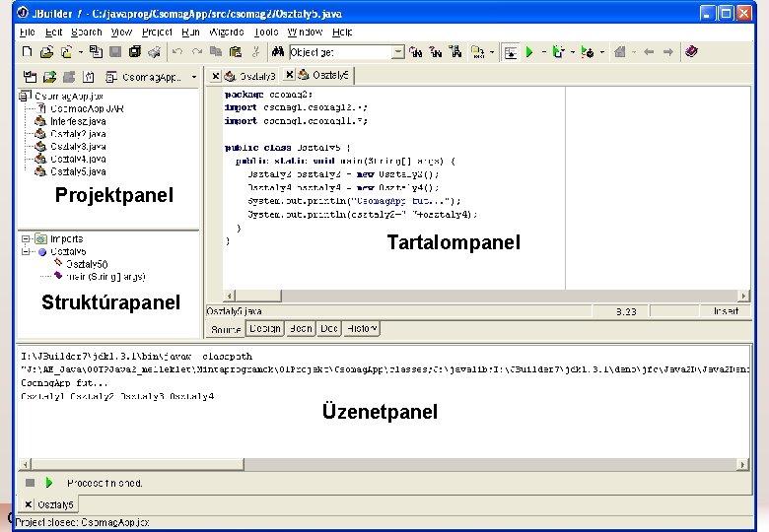Open the Debug configurations dropdown arrow

point(573,51)
